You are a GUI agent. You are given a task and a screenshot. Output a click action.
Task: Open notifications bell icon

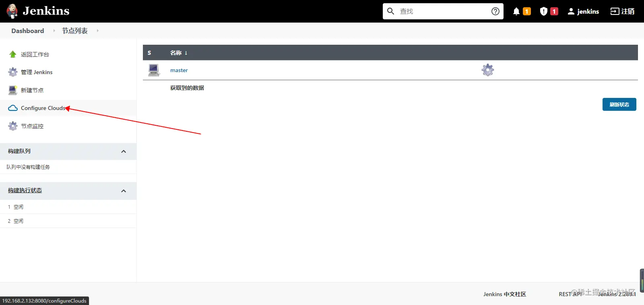pyautogui.click(x=516, y=11)
